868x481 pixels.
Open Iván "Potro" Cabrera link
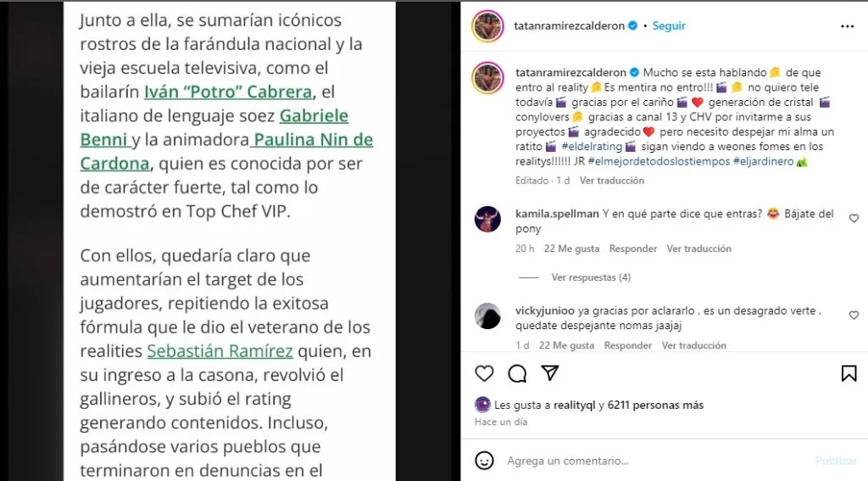click(x=228, y=92)
